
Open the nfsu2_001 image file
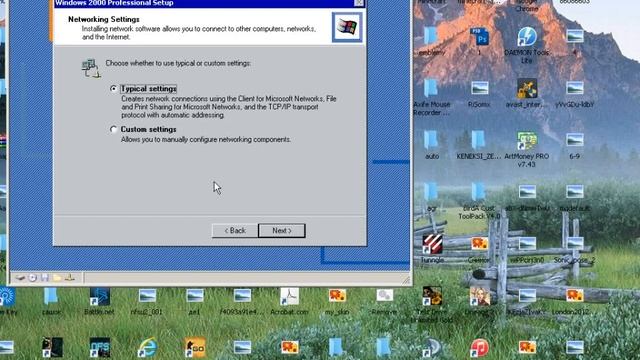coord(147,295)
